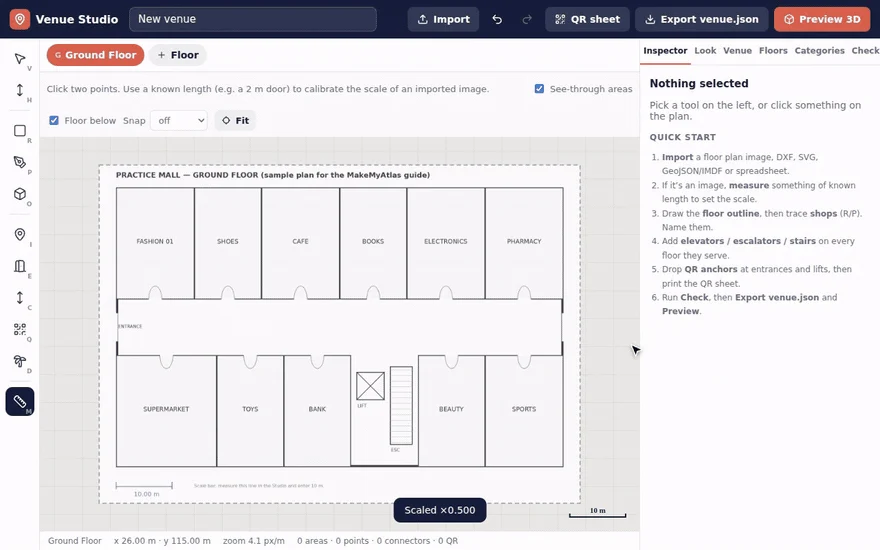Select the QR anchor tool (Q)
Viewport: 880px width, 550px height.
click(20, 329)
